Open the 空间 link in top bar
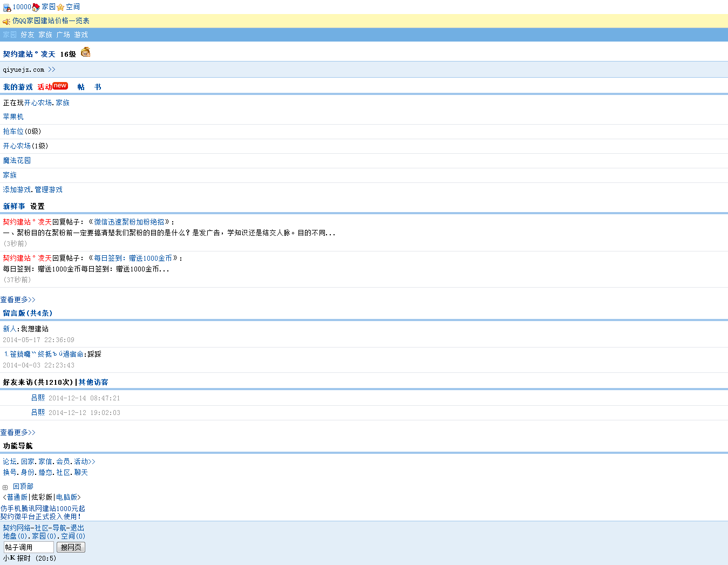Screen dimensions: 728x565 pos(73,7)
